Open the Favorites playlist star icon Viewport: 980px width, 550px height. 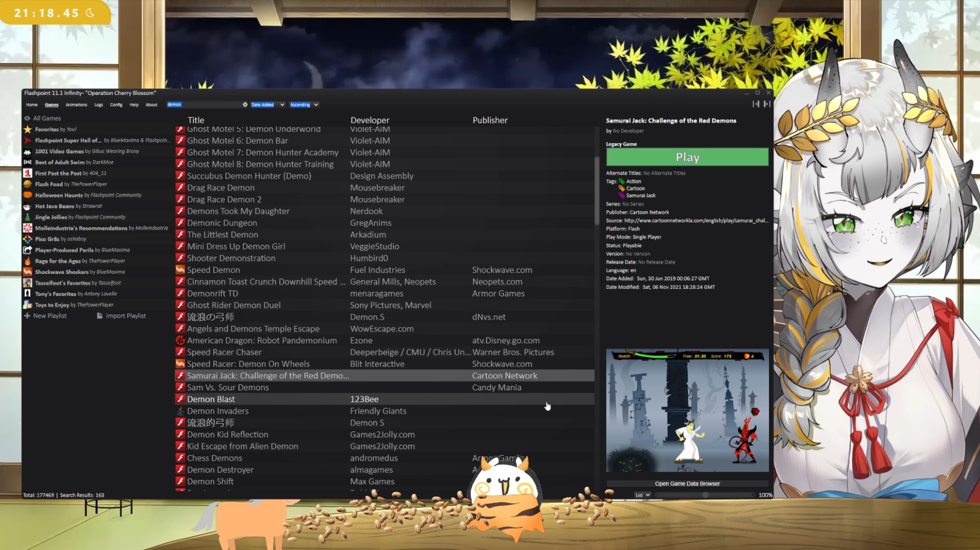coord(28,129)
